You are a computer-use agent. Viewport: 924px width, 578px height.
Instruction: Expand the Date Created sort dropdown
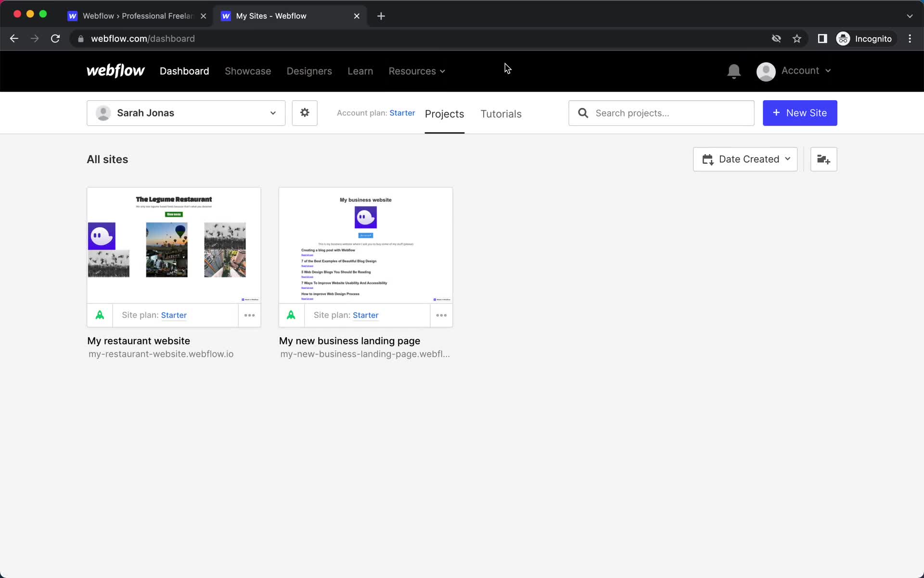pyautogui.click(x=745, y=159)
